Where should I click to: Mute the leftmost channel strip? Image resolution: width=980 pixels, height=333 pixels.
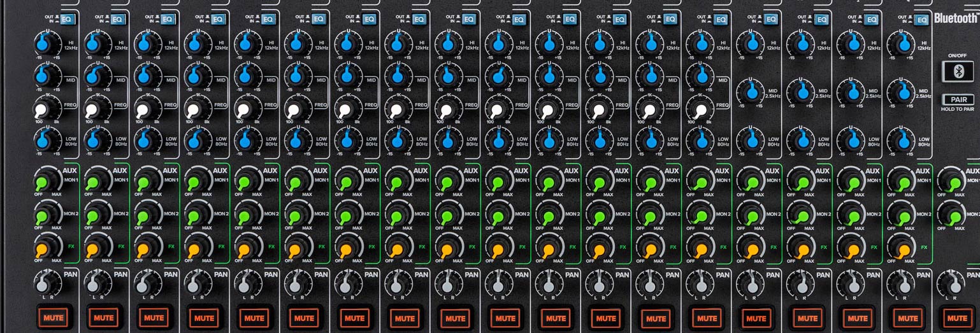coord(54,317)
